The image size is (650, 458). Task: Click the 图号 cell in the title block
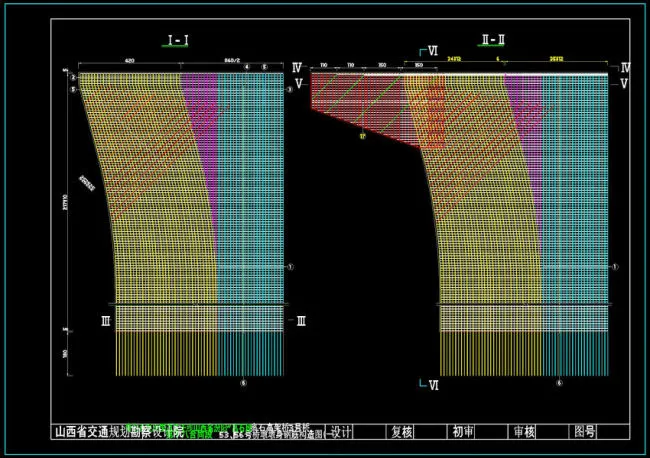click(x=585, y=432)
